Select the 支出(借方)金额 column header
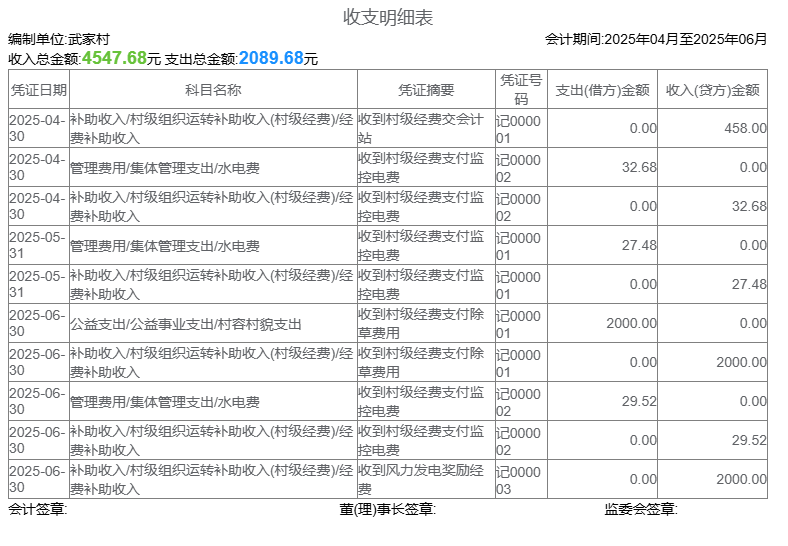This screenshot has height=546, width=788. coord(602,89)
